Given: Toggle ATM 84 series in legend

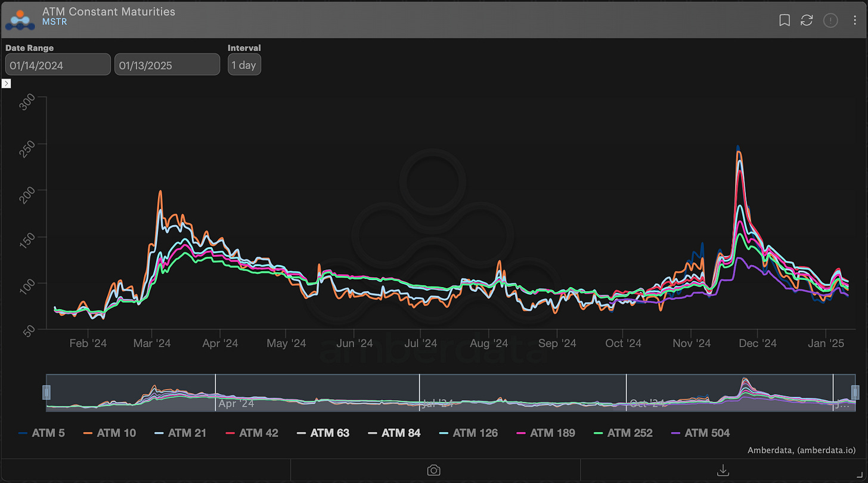Looking at the screenshot, I should (394, 433).
